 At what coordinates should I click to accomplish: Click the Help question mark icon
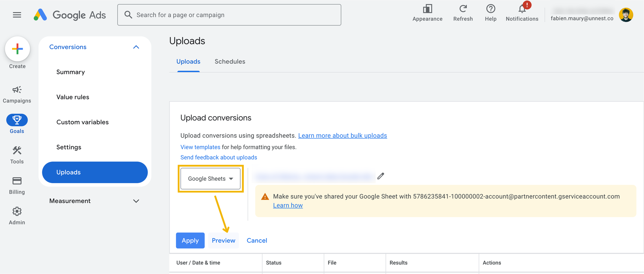tap(491, 9)
